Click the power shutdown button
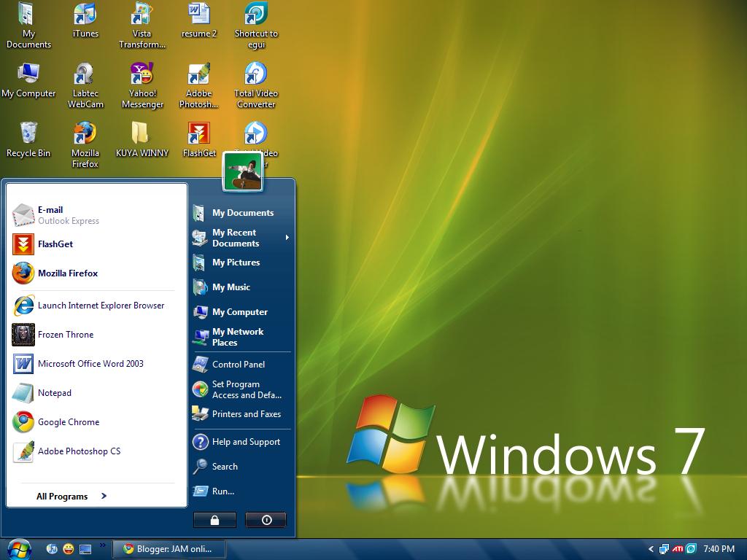 click(x=266, y=520)
